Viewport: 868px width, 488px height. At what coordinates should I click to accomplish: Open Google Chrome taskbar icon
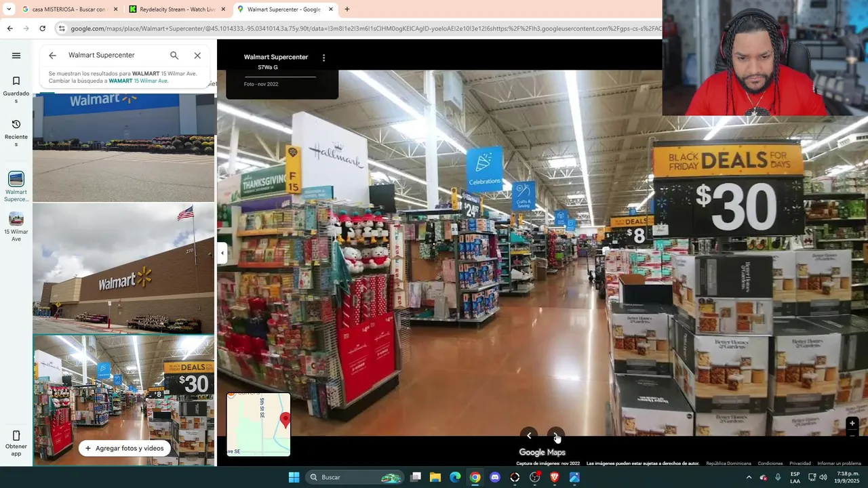click(x=475, y=477)
